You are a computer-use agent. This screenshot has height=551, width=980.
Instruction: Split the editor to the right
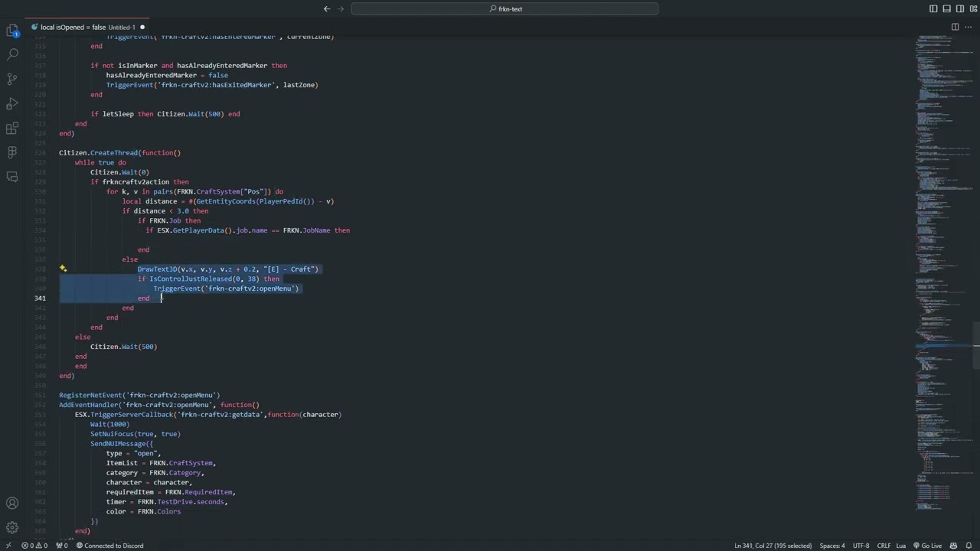pos(955,27)
